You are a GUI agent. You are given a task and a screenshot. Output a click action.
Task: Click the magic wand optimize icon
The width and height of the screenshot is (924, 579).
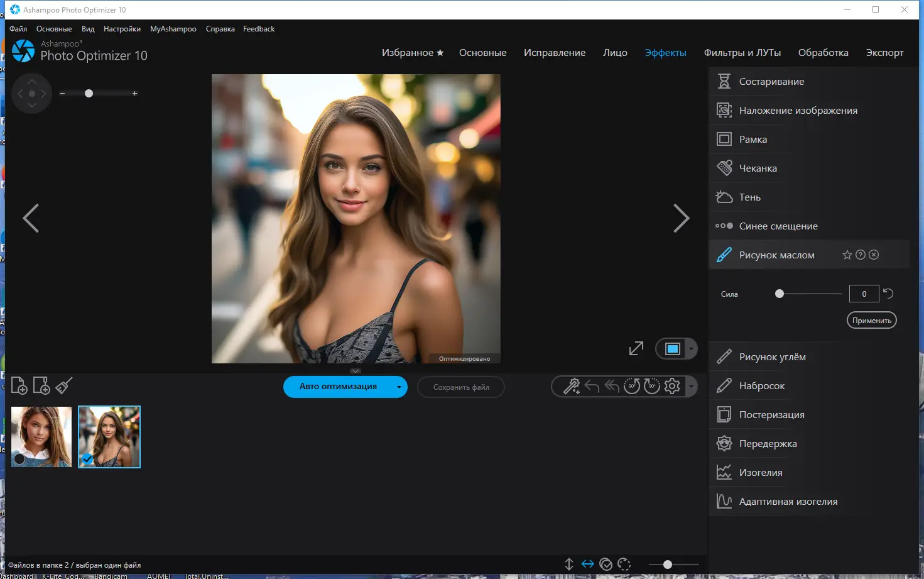tap(571, 386)
